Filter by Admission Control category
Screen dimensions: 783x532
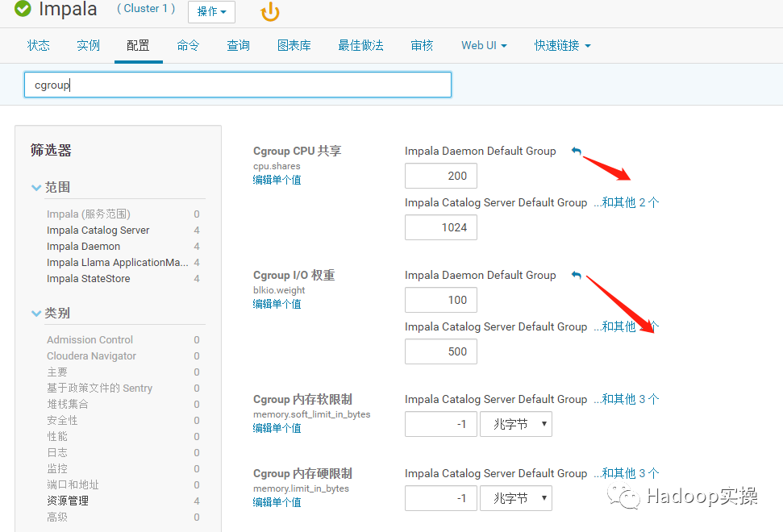click(90, 340)
